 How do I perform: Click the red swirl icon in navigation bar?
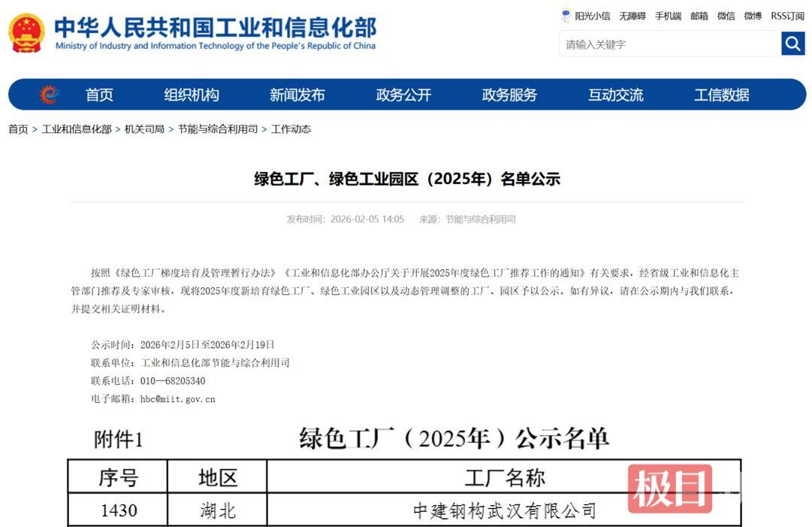49,95
